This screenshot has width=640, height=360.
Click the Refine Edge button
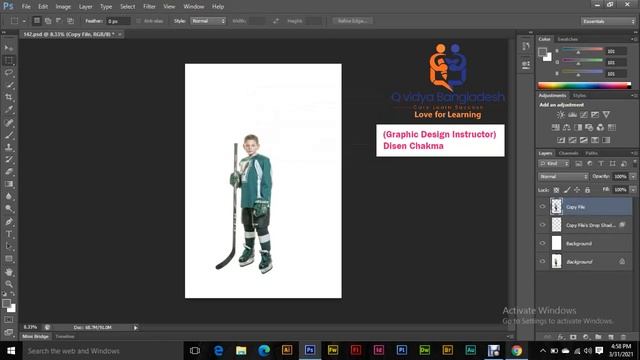click(x=352, y=21)
